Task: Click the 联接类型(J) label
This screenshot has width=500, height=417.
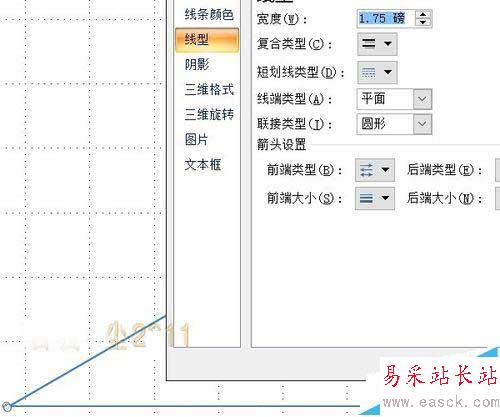Action: [x=294, y=124]
